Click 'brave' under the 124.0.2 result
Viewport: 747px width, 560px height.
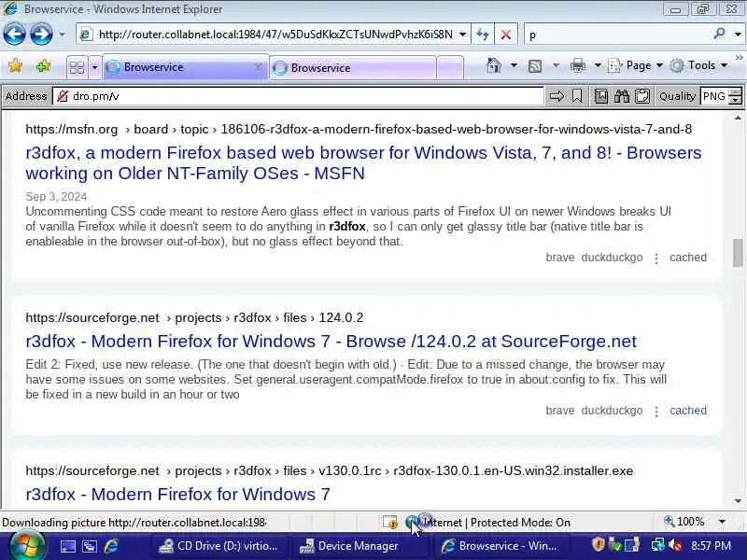click(x=559, y=411)
